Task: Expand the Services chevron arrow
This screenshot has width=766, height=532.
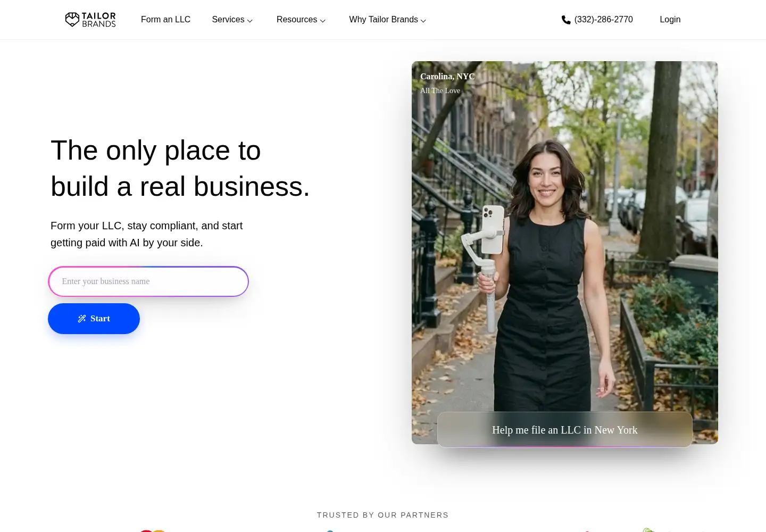Action: pyautogui.click(x=249, y=20)
